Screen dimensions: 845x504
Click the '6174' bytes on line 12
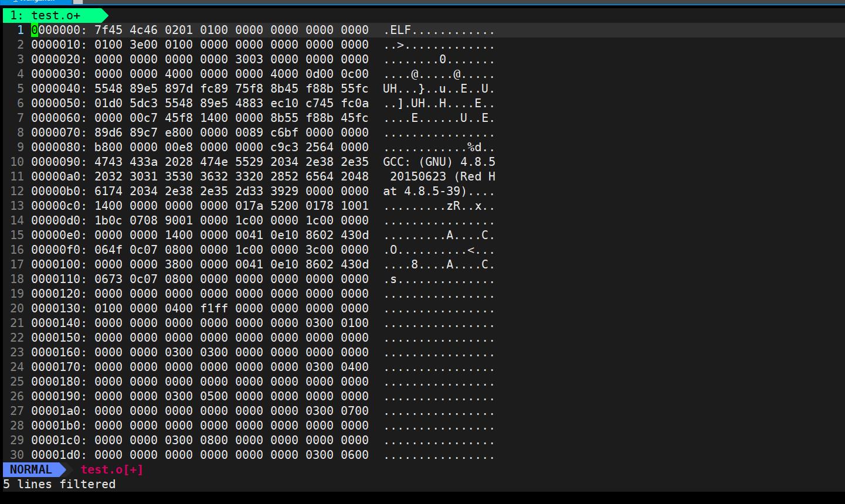(108, 191)
